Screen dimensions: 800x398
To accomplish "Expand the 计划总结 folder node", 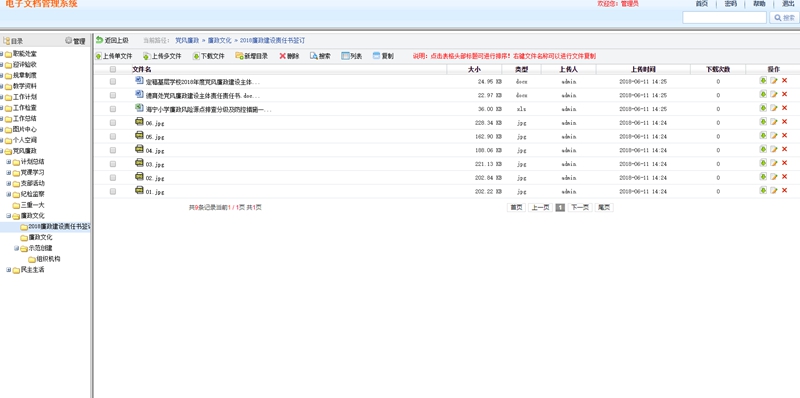I will click(x=9, y=162).
